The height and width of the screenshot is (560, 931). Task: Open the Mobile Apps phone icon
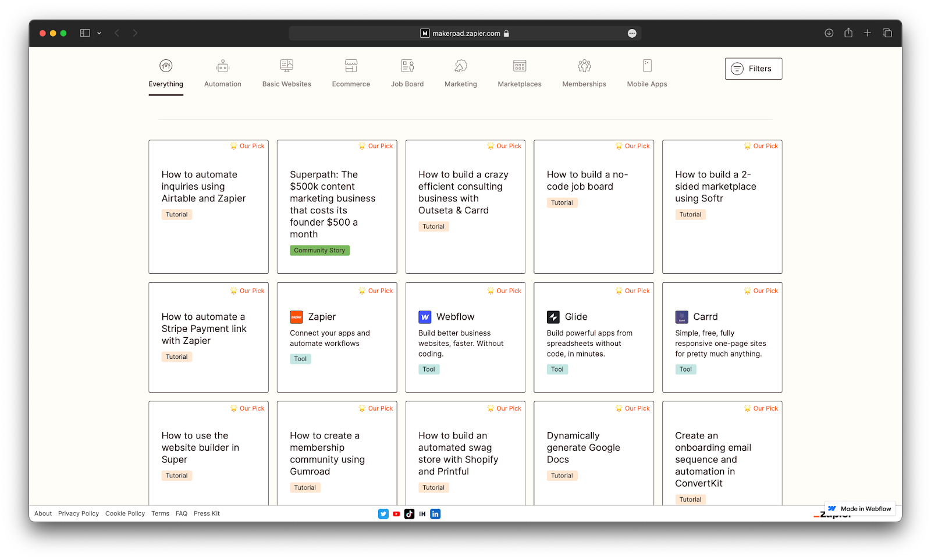click(647, 66)
